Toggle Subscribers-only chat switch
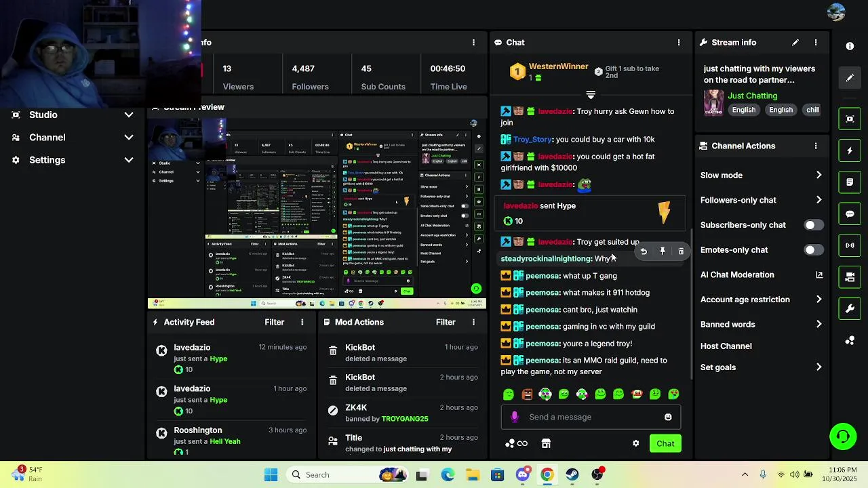 pyautogui.click(x=813, y=225)
